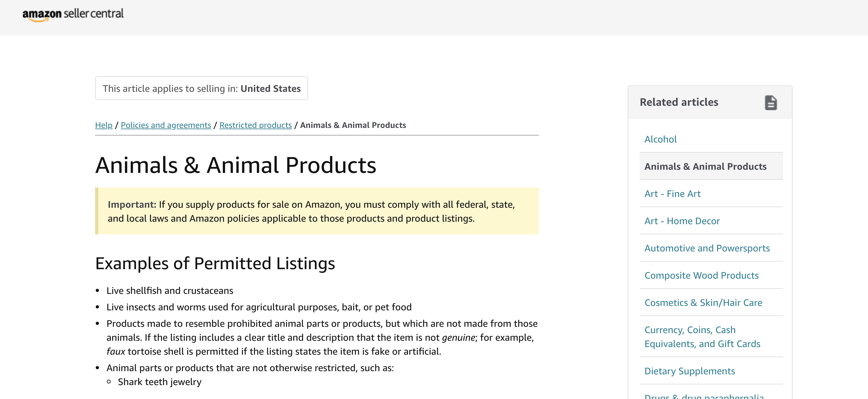868x399 pixels.
Task: Click the Animals & Animal Products page heading
Action: pos(236,165)
